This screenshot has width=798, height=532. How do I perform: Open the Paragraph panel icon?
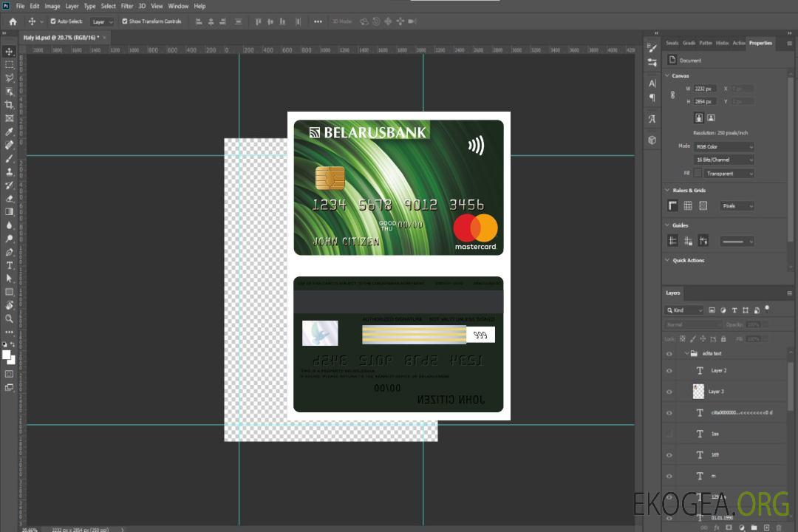pos(652,98)
